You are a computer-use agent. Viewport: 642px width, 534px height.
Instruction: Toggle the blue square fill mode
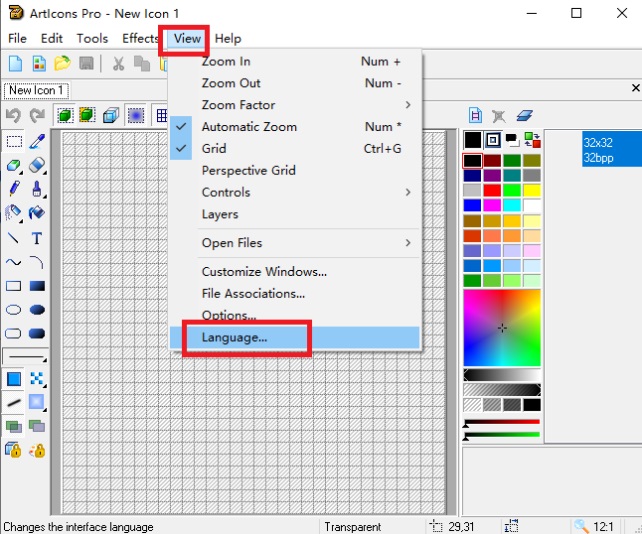(14, 379)
